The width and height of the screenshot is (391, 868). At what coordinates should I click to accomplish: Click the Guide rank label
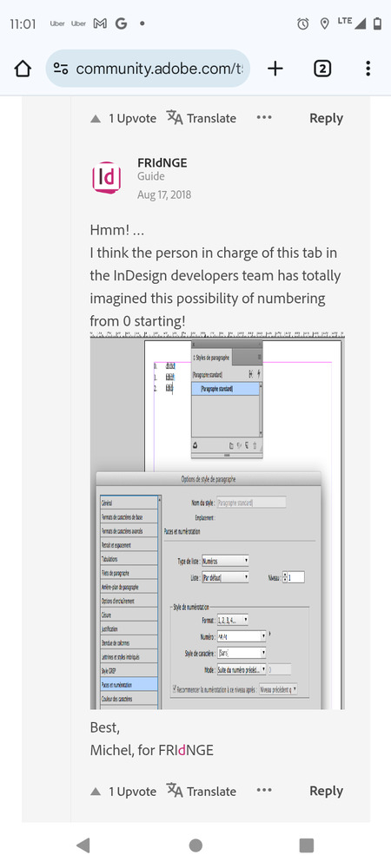pyautogui.click(x=150, y=176)
